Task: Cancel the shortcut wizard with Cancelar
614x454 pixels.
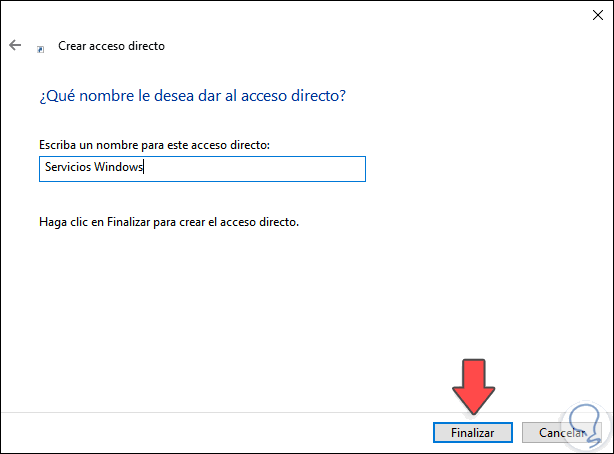Action: coord(562,432)
